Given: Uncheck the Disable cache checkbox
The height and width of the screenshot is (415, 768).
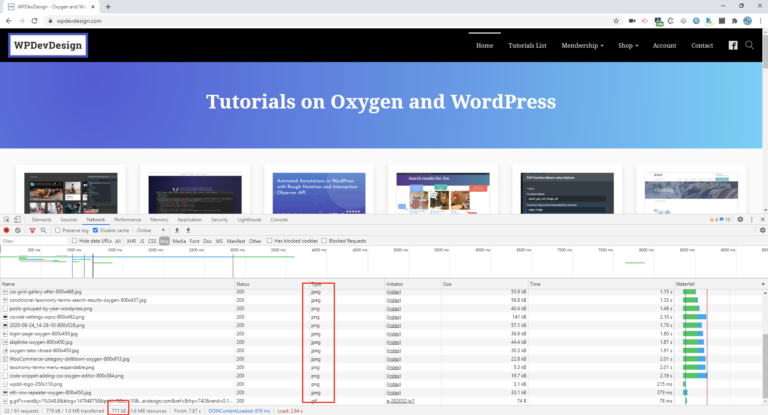Looking at the screenshot, I should tap(95, 230).
